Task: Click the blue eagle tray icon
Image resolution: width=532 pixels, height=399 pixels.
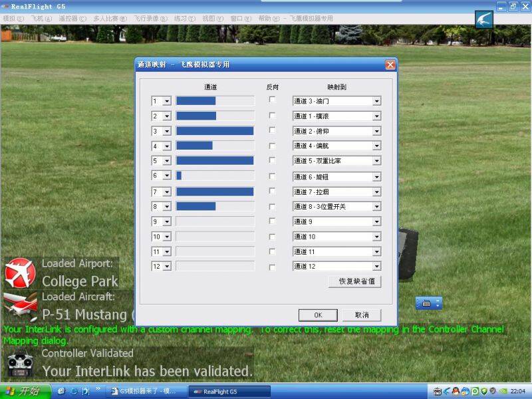Action: [447, 391]
